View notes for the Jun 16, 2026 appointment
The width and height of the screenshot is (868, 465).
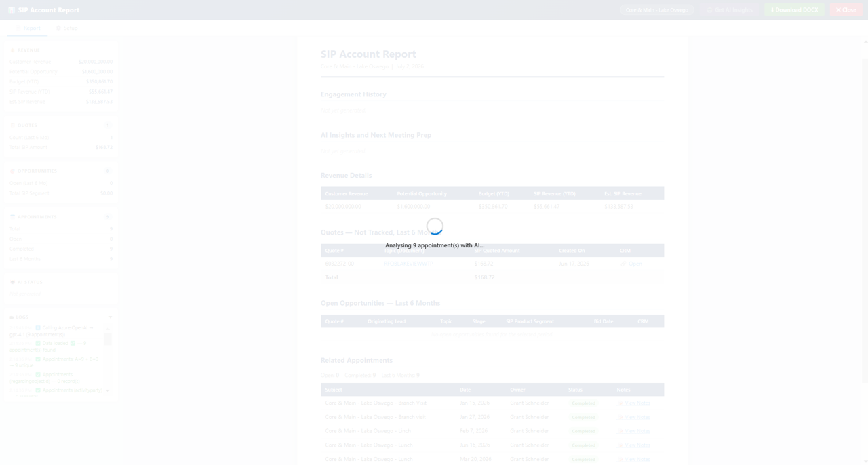point(634,445)
